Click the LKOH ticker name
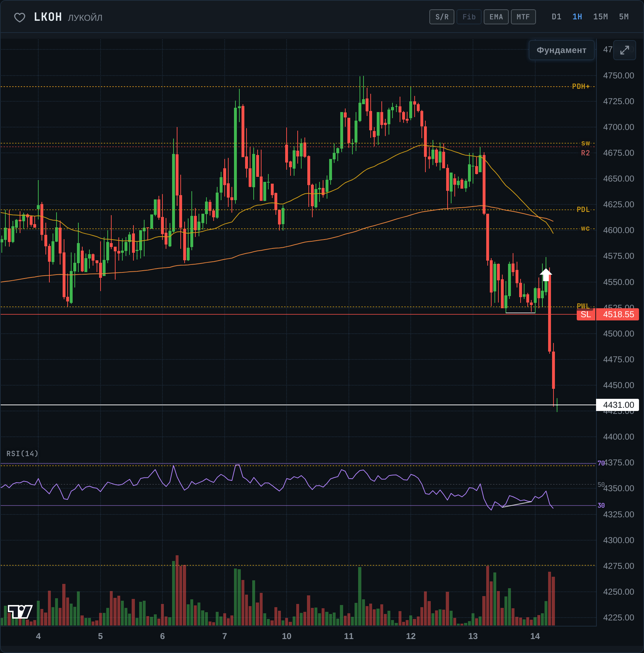 [48, 17]
